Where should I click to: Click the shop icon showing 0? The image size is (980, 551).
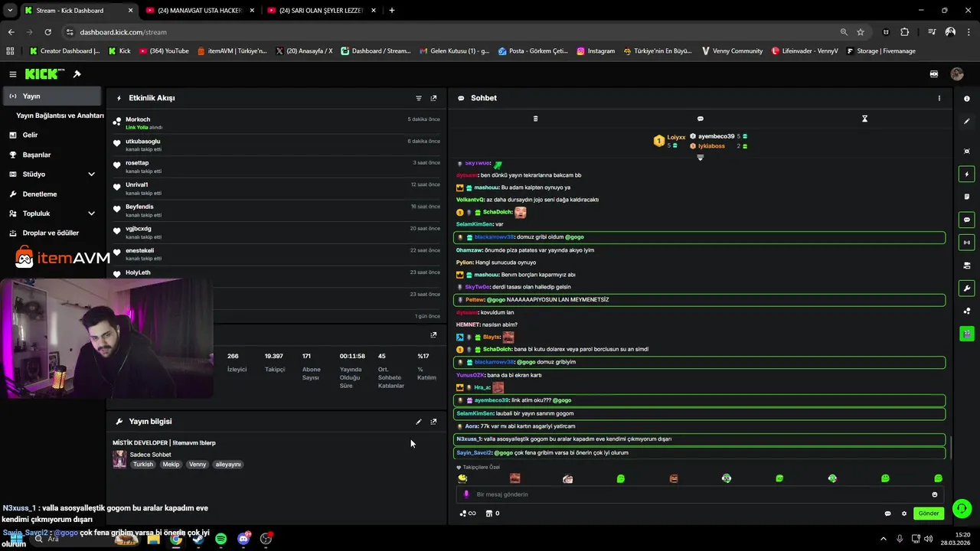(x=493, y=514)
